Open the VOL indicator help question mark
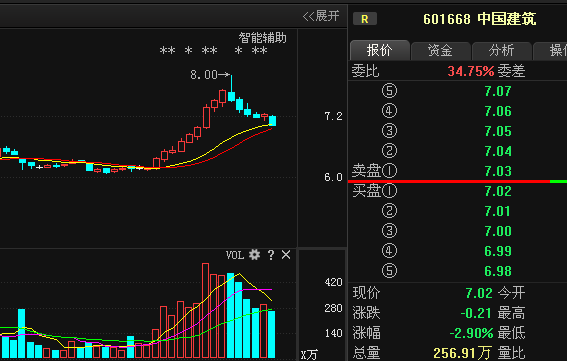 coord(270,255)
